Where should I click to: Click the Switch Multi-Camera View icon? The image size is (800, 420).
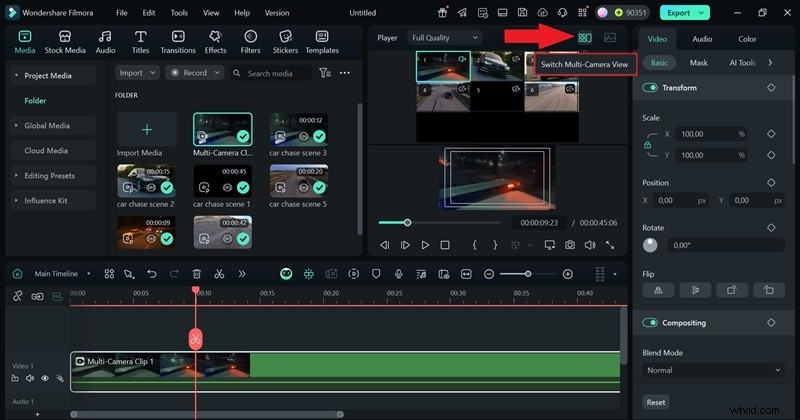coord(585,38)
